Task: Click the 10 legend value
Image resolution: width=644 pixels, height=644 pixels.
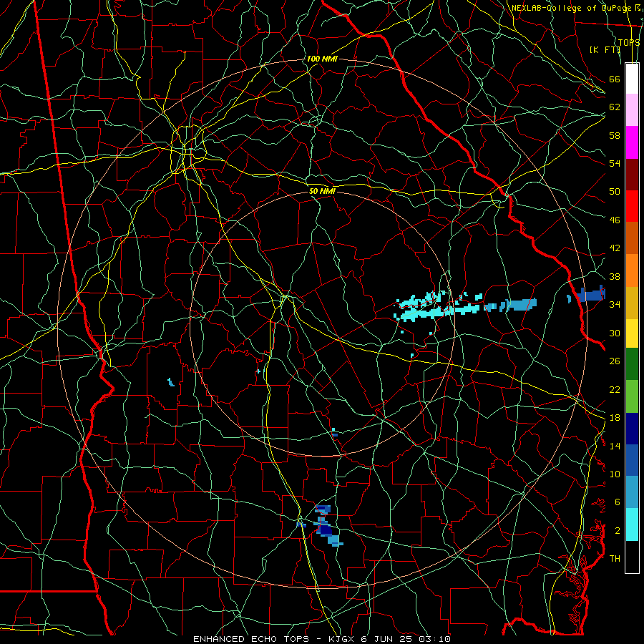Action: click(x=615, y=474)
